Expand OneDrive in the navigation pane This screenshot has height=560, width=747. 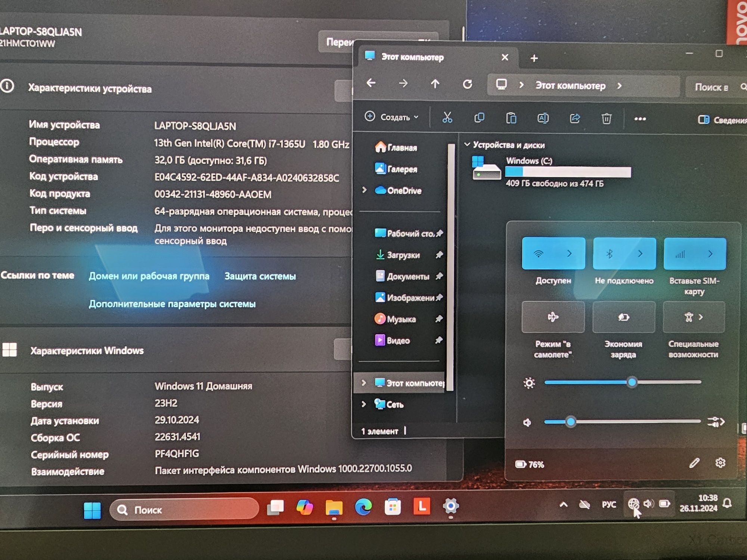(x=364, y=190)
